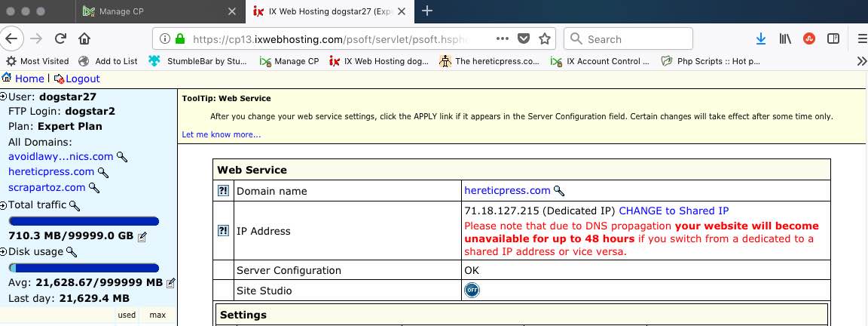This screenshot has width=868, height=326.
Task: View Disk usage details magnifier
Action: [x=72, y=252]
